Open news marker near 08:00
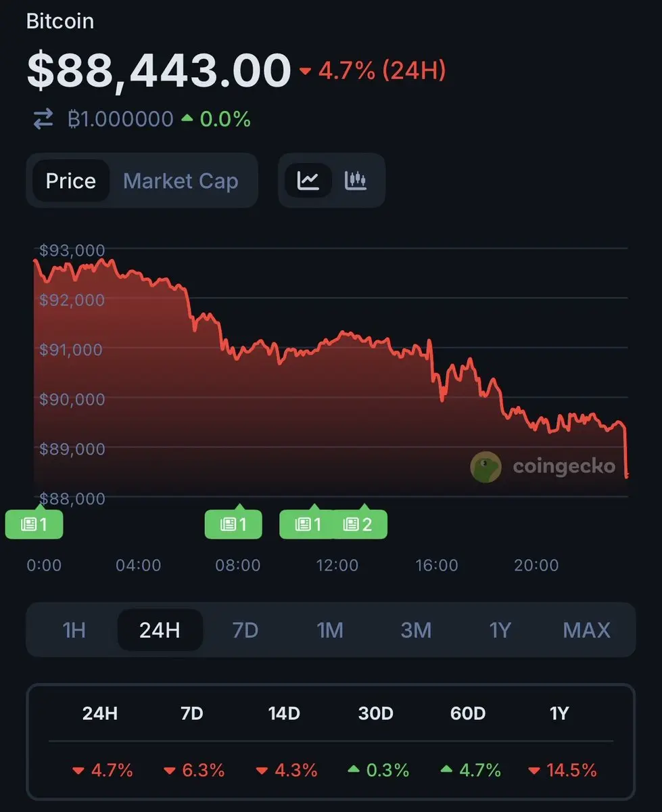 pos(233,524)
